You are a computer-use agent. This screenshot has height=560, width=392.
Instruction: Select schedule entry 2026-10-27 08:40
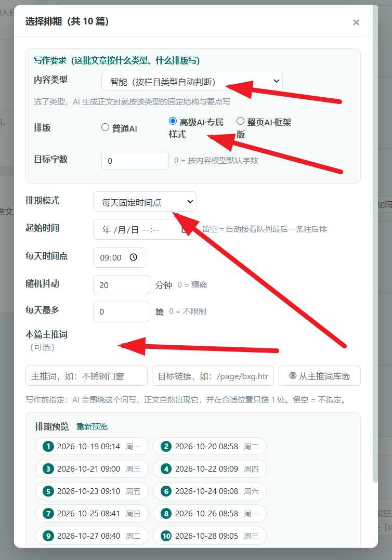tap(92, 536)
